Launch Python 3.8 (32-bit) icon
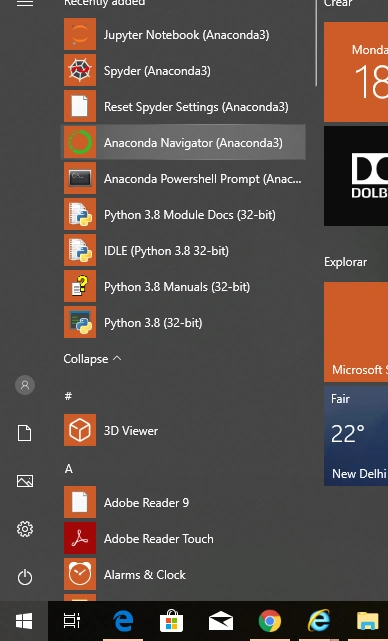 [80, 322]
